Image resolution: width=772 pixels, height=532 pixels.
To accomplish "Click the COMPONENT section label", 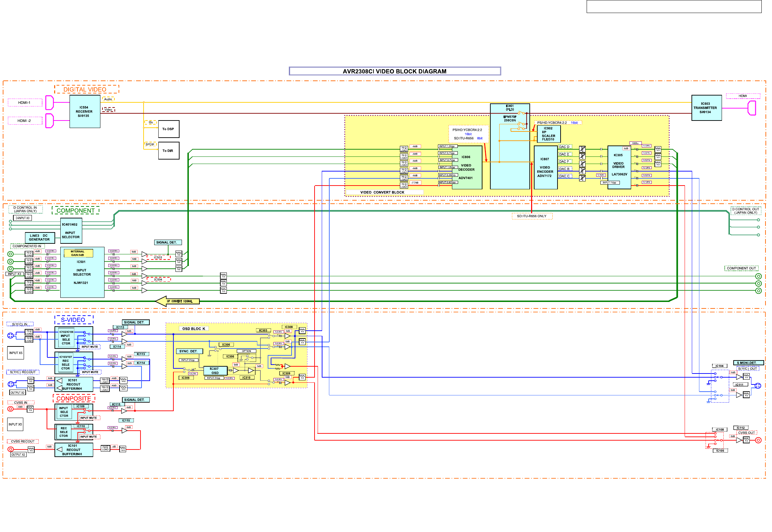I will (x=76, y=211).
